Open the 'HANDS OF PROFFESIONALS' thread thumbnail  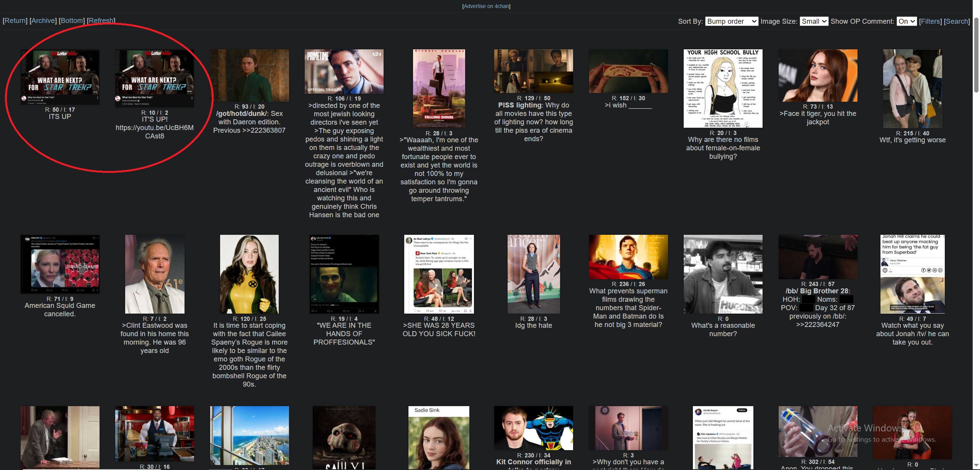click(x=344, y=274)
